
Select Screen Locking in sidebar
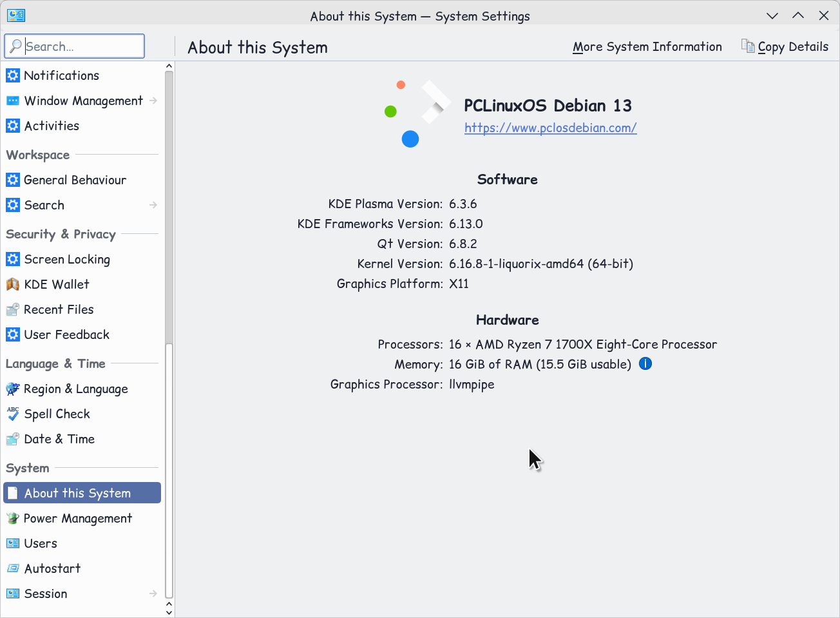[x=67, y=259]
